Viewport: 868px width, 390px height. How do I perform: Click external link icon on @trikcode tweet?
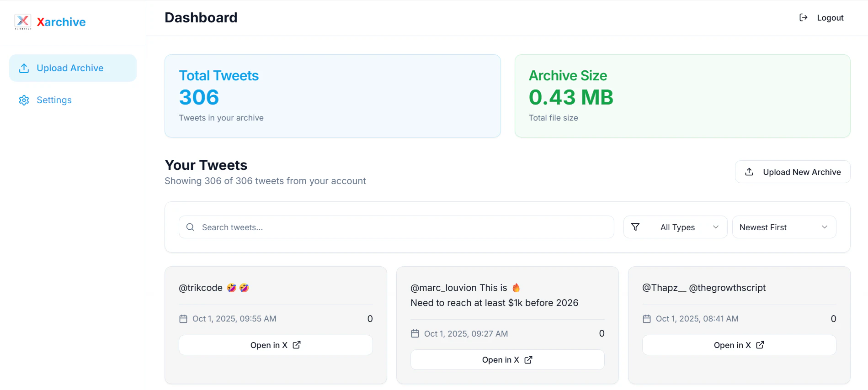(x=297, y=345)
